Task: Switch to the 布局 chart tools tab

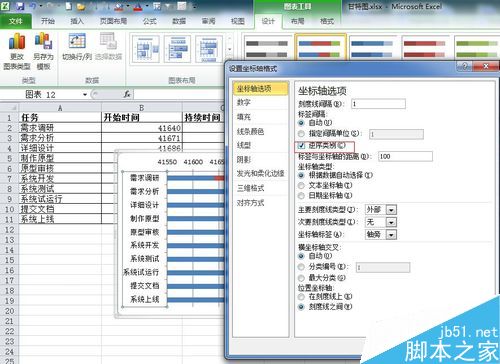Action: pos(297,21)
